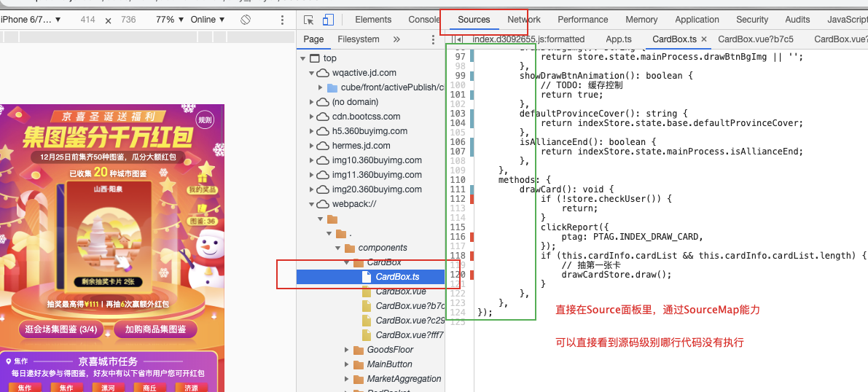Screen dimensions: 868x392
Task: Click line number 120 in gutter
Action: pyautogui.click(x=458, y=275)
